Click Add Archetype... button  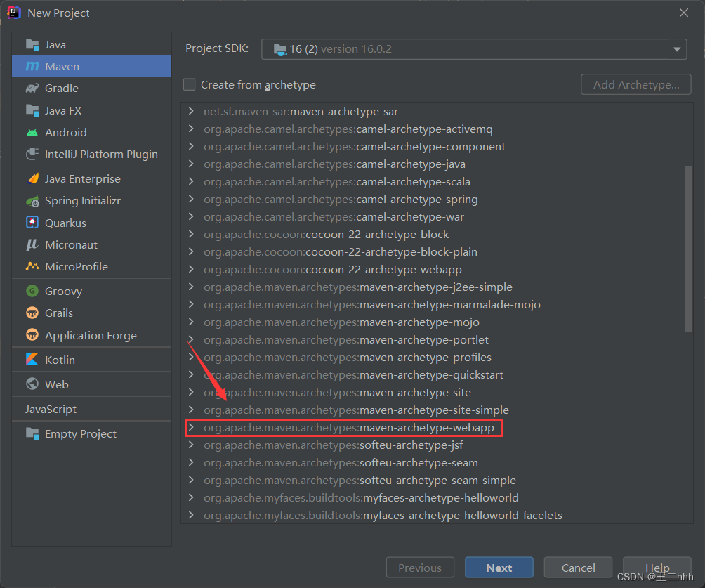coord(635,84)
